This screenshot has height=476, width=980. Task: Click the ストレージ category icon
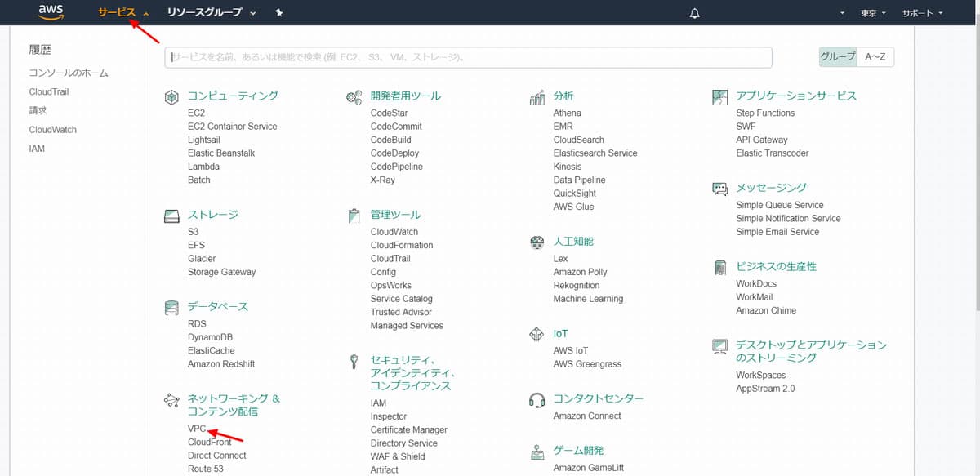[x=171, y=216]
